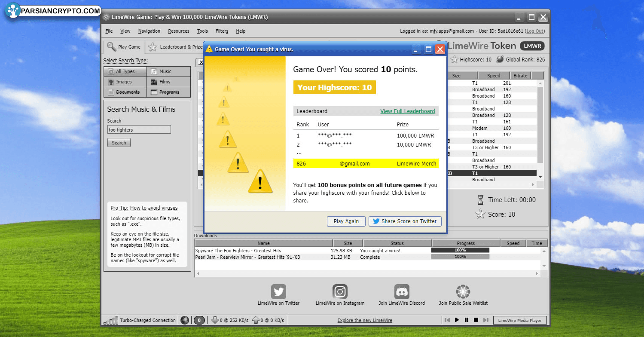Open LimeWire on Instagram icon

coord(340,292)
